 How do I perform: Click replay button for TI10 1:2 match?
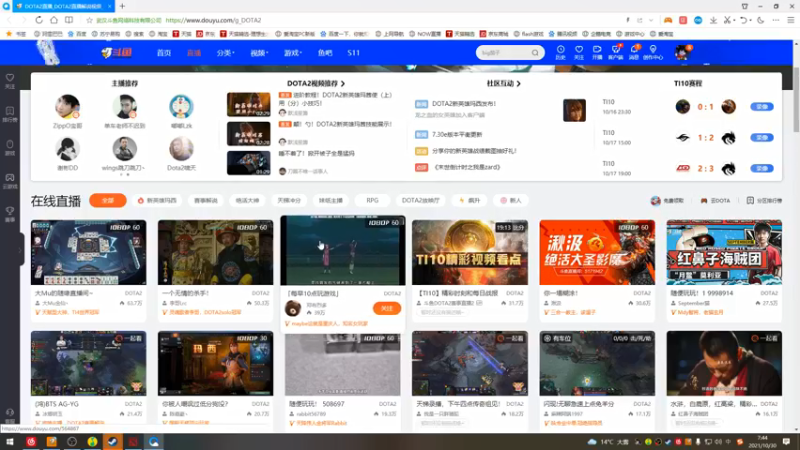pyautogui.click(x=762, y=138)
